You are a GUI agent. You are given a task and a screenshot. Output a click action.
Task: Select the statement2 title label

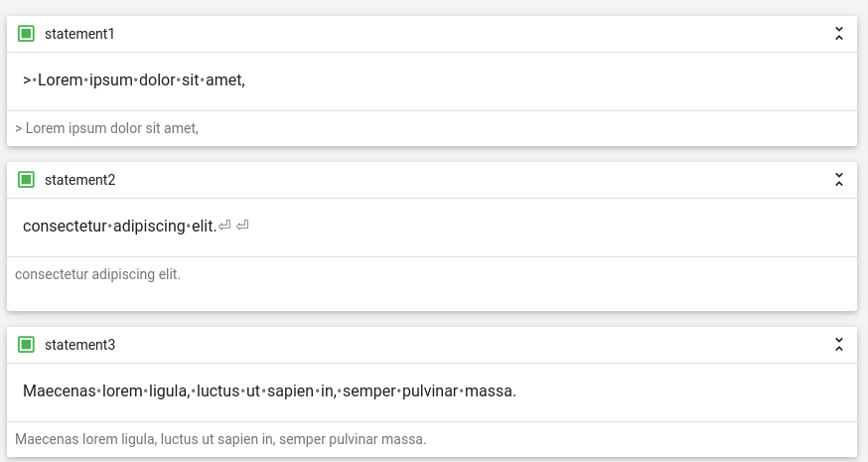(x=80, y=180)
